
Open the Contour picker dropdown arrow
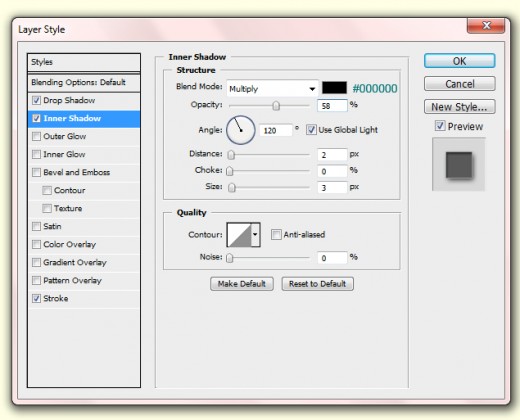tap(255, 235)
